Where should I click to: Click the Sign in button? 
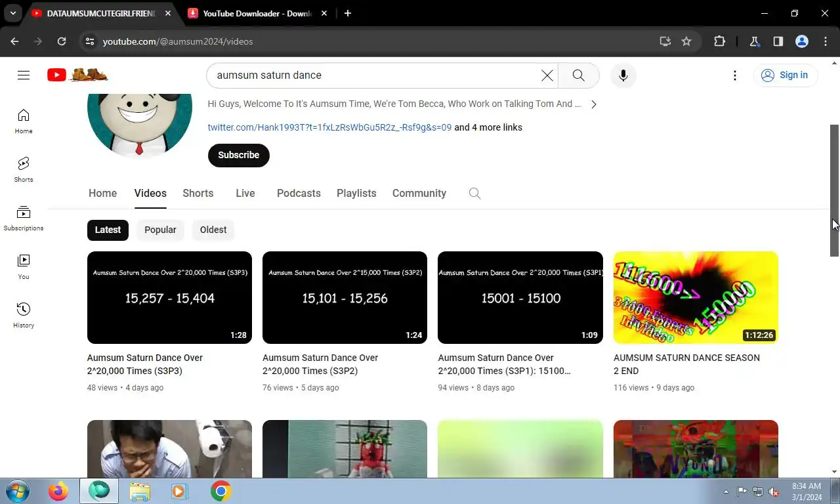tap(786, 75)
